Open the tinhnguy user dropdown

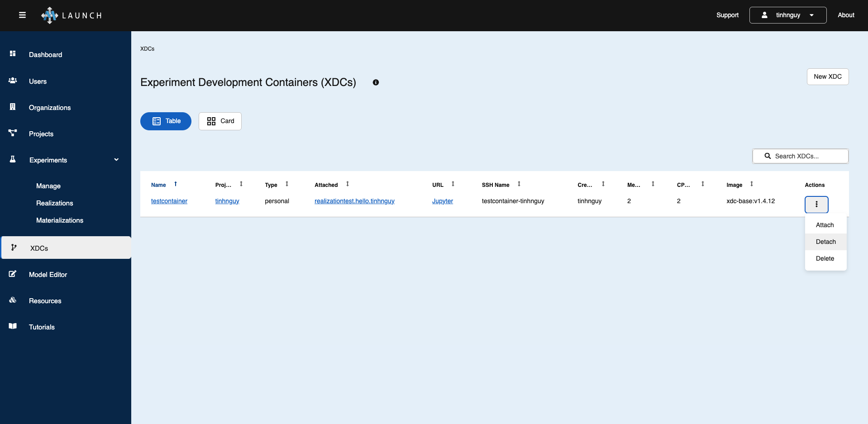coord(787,15)
